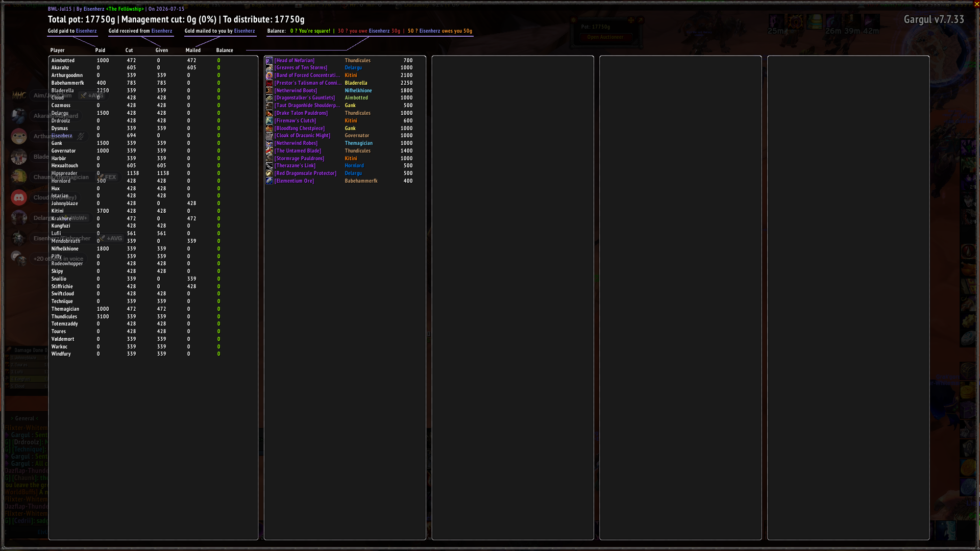Click the Gargul v7.7.33 version label
Image resolution: width=980 pixels, height=551 pixels.
click(934, 19)
